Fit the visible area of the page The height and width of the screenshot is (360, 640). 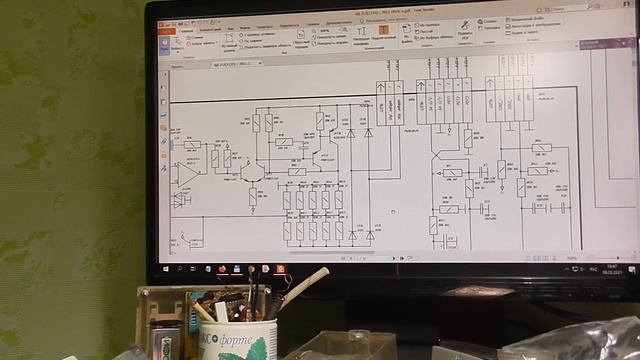point(265,46)
